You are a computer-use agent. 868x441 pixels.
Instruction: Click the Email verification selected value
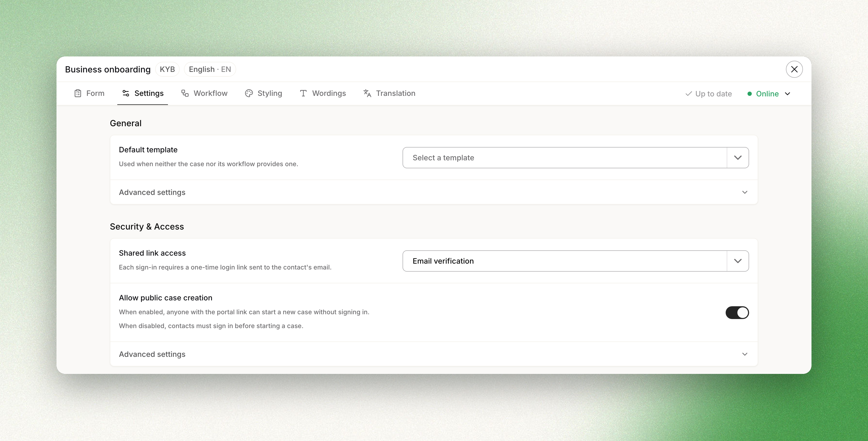tap(443, 261)
